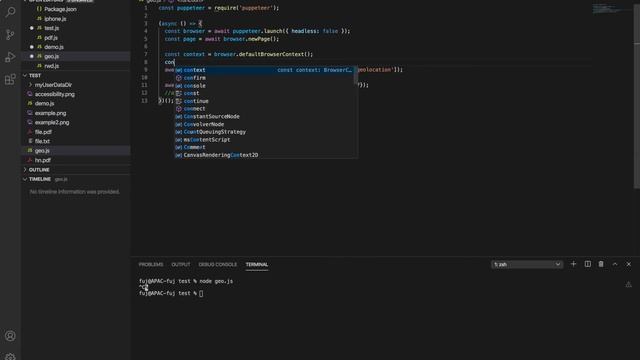Switch to the PROBLEMS tab
The width and height of the screenshot is (640, 360).
tap(151, 264)
